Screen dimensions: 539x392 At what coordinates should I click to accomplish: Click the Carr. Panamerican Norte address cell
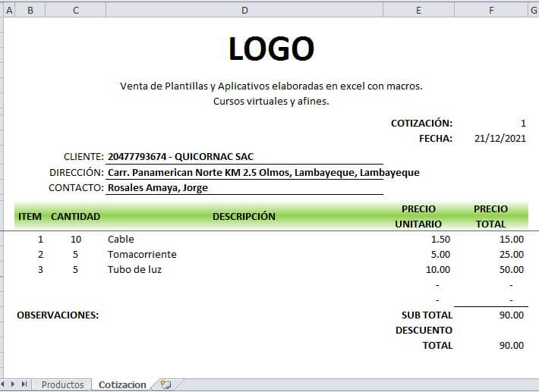(x=263, y=172)
